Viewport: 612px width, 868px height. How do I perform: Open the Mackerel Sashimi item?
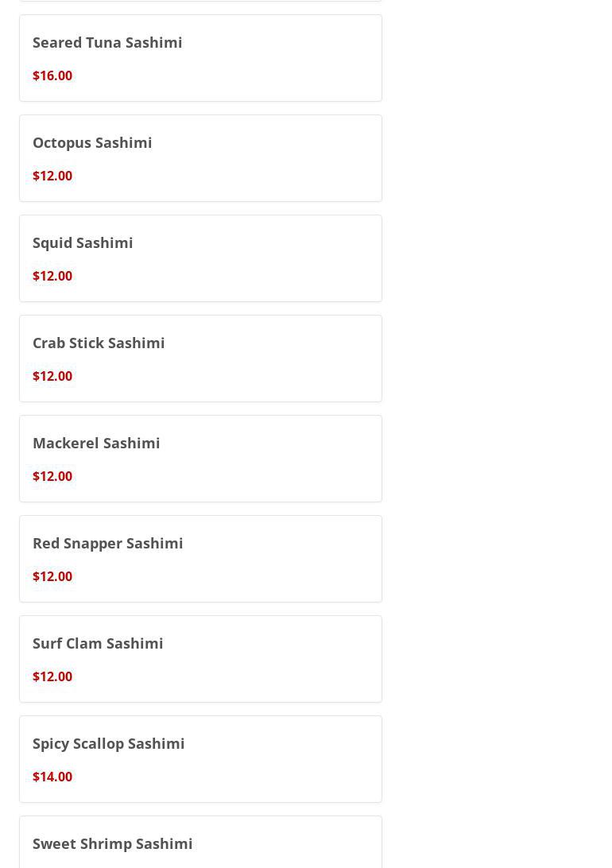click(96, 443)
